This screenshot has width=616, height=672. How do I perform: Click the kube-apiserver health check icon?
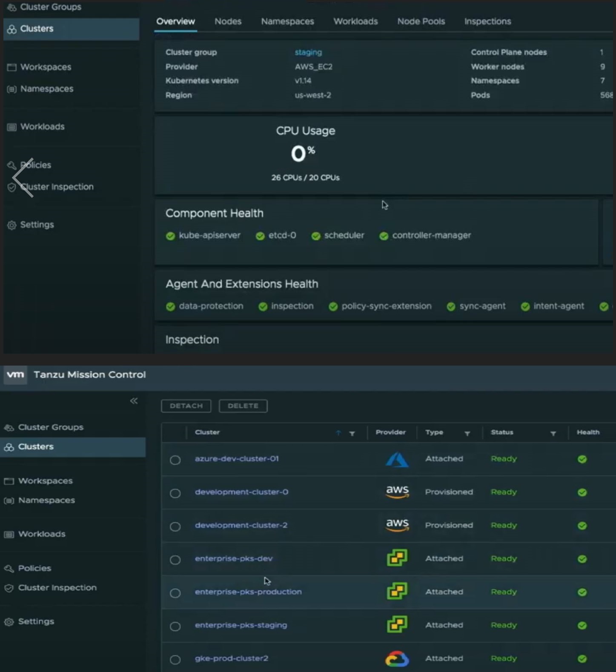click(170, 236)
